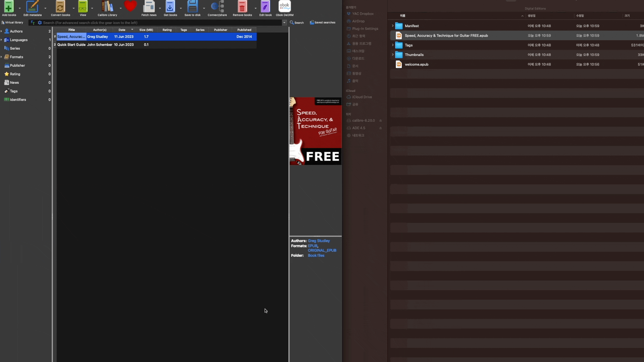The width and height of the screenshot is (644, 362).
Task: Click the advanced search gear icon
Action: [x=40, y=23]
